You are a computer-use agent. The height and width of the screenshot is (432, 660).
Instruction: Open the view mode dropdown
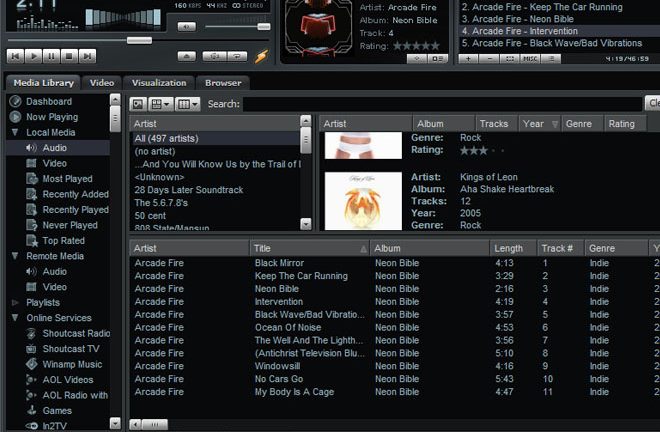pyautogui.click(x=160, y=104)
